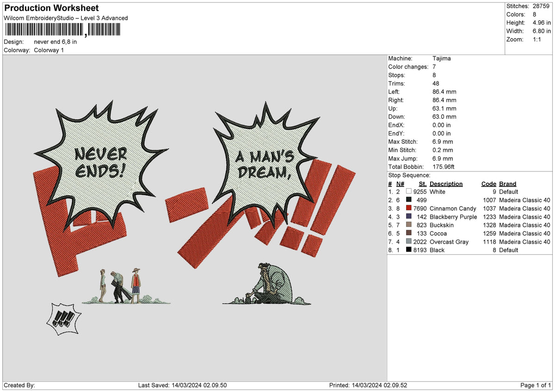555x392 pixels.
Task: Select the Max Jump value '6.9 mm'
Action: pyautogui.click(x=443, y=158)
